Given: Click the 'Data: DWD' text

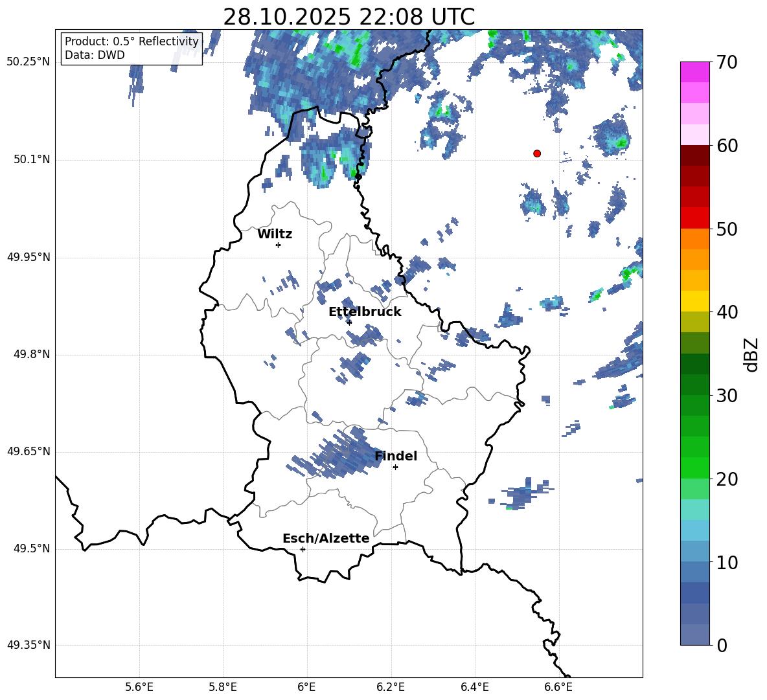Looking at the screenshot, I should (x=95, y=55).
